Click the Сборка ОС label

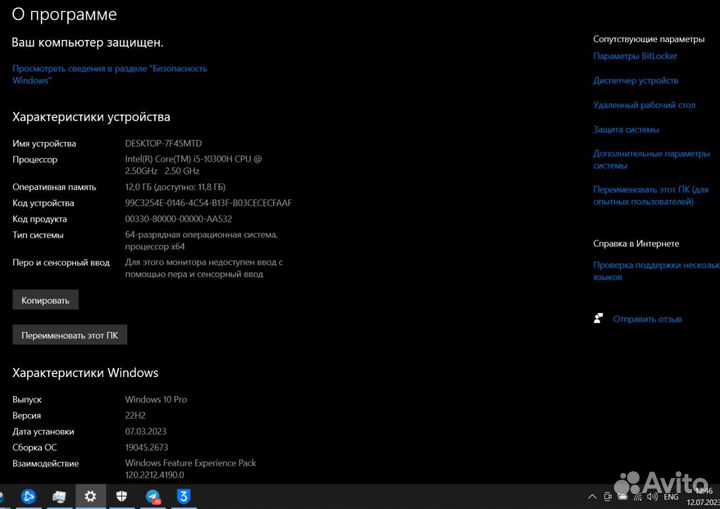(34, 447)
